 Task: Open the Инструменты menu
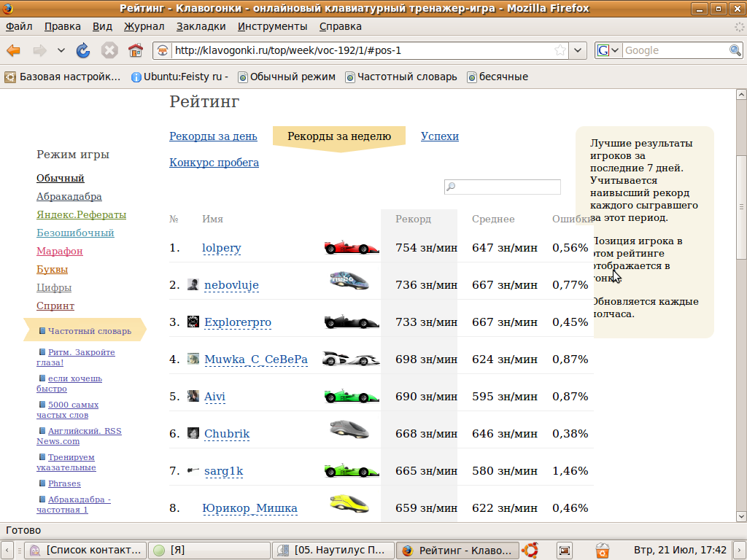[272, 26]
